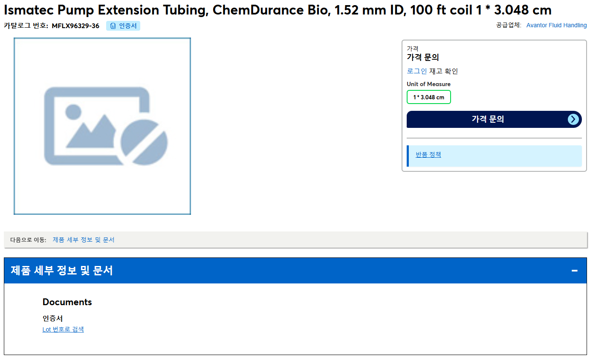This screenshot has width=590, height=364.
Task: Click the 로그인 link in price box
Action: [417, 71]
